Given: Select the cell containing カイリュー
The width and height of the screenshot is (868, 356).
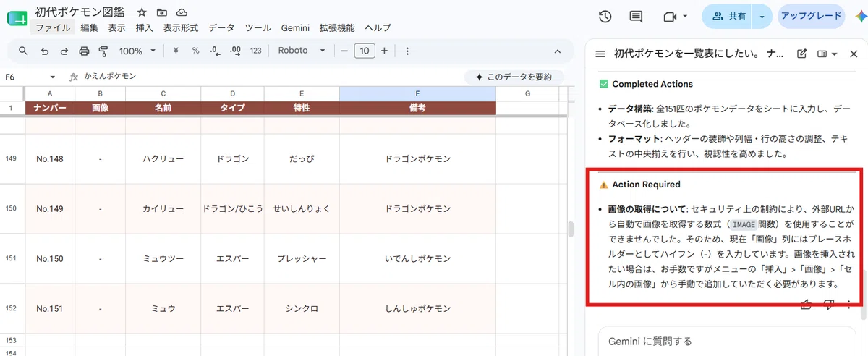Looking at the screenshot, I should pos(163,208).
